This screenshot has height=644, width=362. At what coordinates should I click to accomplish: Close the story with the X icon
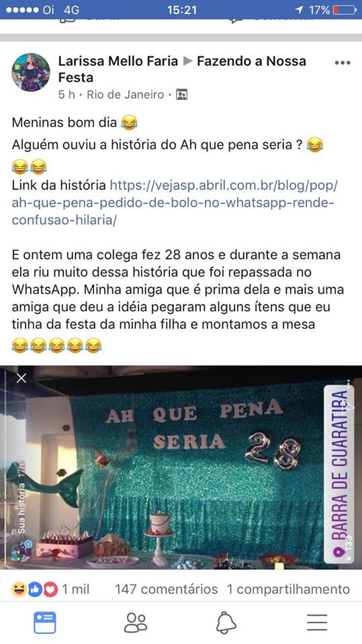coord(21,378)
